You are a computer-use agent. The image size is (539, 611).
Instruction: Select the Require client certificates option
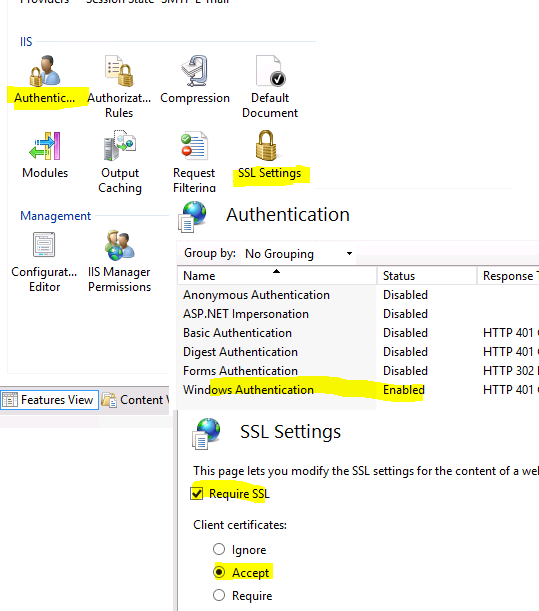pos(219,595)
